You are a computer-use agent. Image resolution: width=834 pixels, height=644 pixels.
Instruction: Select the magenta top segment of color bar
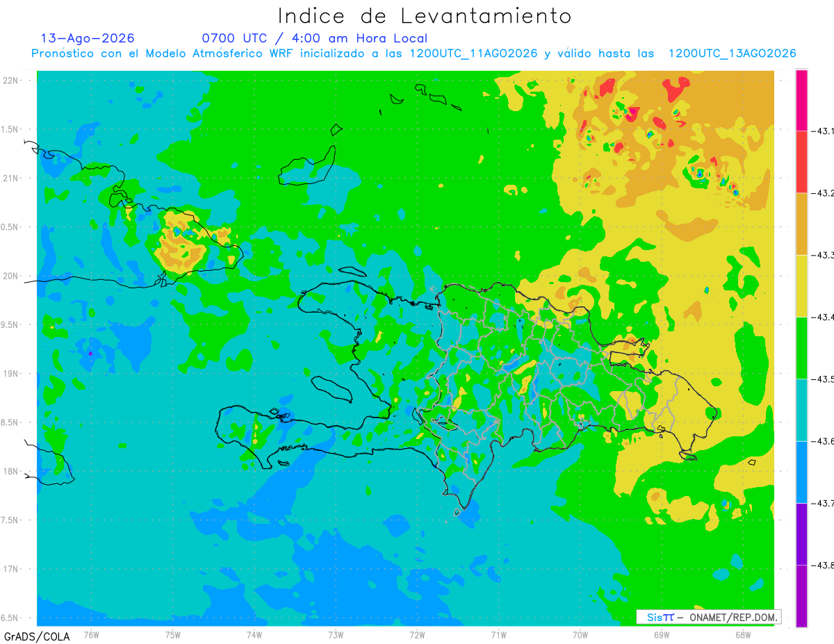tap(801, 100)
